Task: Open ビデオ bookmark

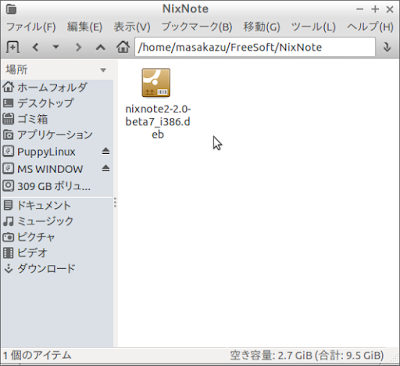Action: (x=57, y=253)
